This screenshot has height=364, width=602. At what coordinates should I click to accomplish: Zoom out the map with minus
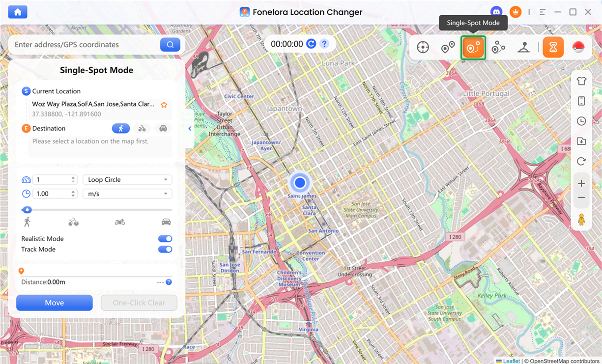[581, 198]
